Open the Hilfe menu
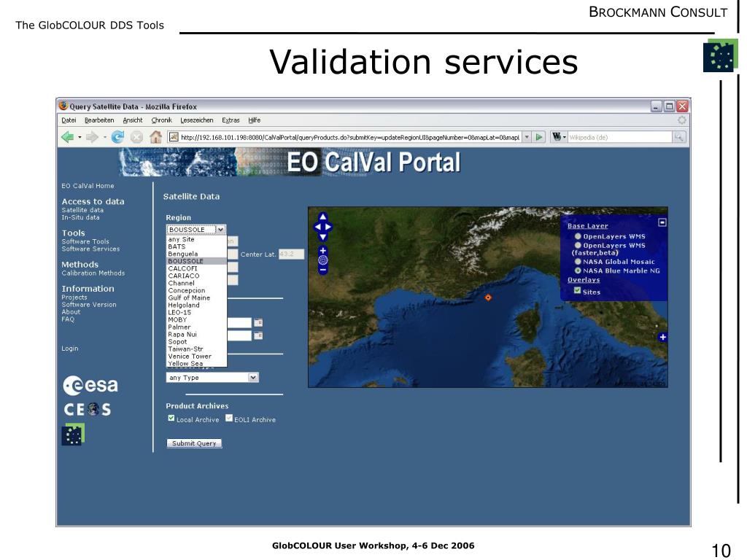This screenshot has width=747, height=560. click(254, 120)
